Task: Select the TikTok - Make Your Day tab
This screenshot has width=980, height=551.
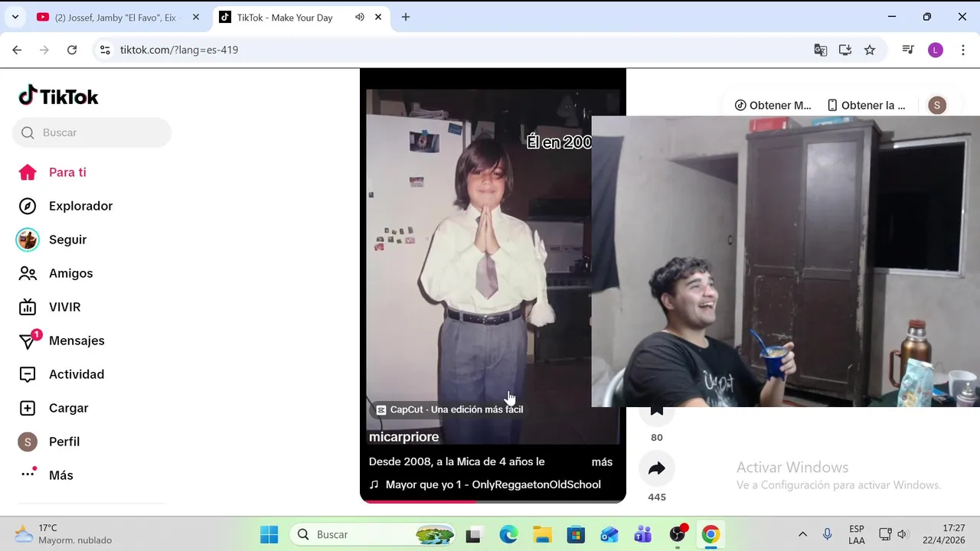Action: (285, 17)
